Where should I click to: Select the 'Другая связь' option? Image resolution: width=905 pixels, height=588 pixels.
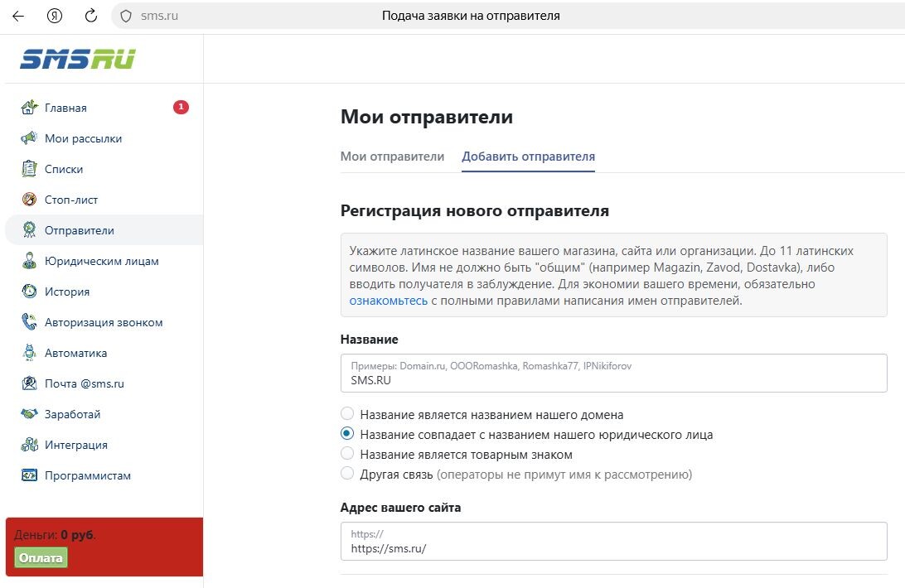pyautogui.click(x=347, y=472)
